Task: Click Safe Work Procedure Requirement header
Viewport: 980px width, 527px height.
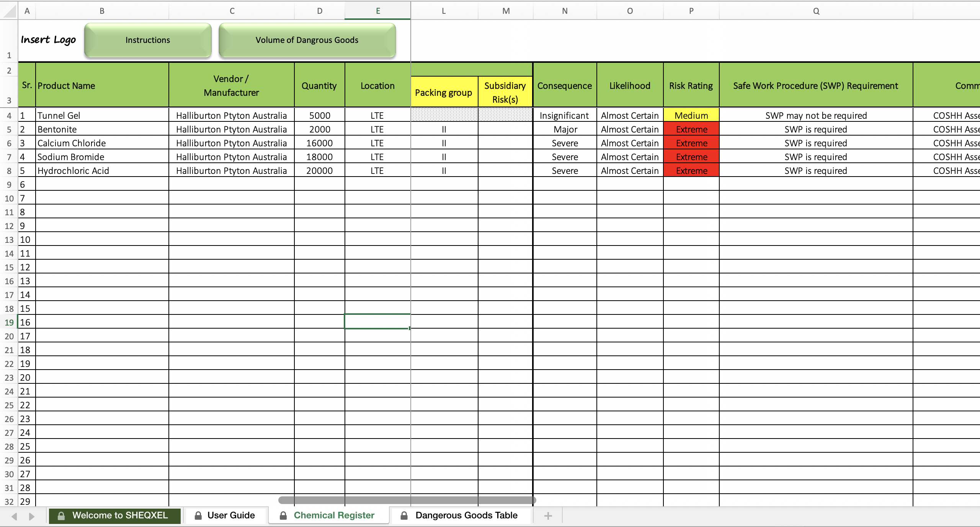Action: (x=816, y=85)
